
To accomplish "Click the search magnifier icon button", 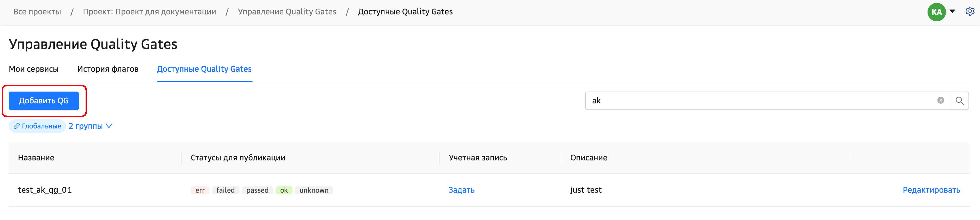I will pos(960,101).
